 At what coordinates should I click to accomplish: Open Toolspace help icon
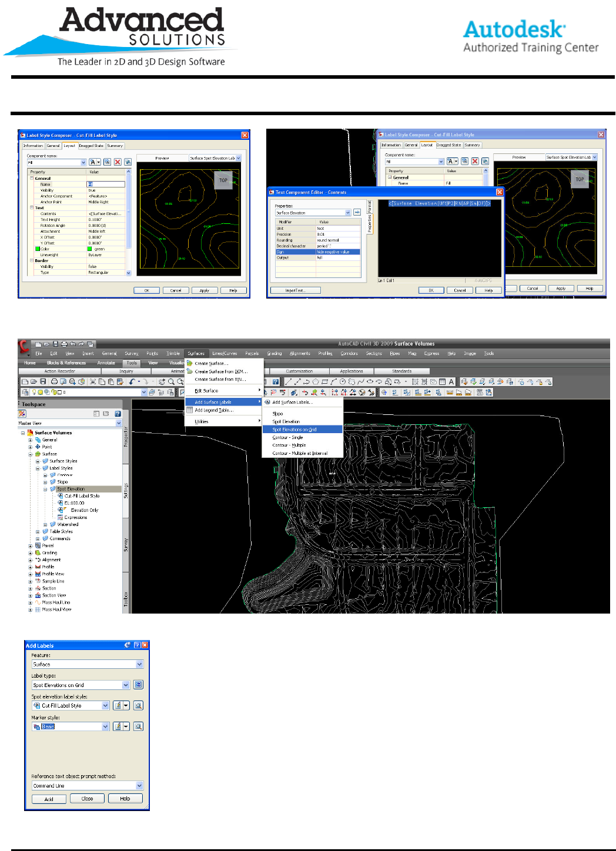click(x=118, y=414)
